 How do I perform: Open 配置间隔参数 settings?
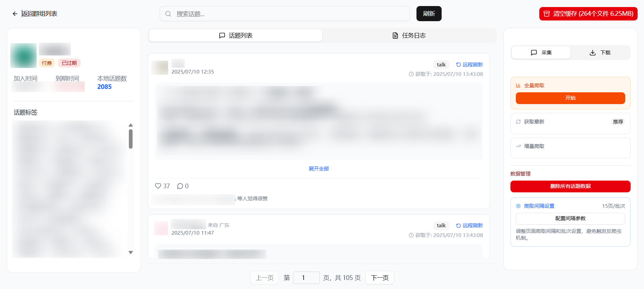570,219
